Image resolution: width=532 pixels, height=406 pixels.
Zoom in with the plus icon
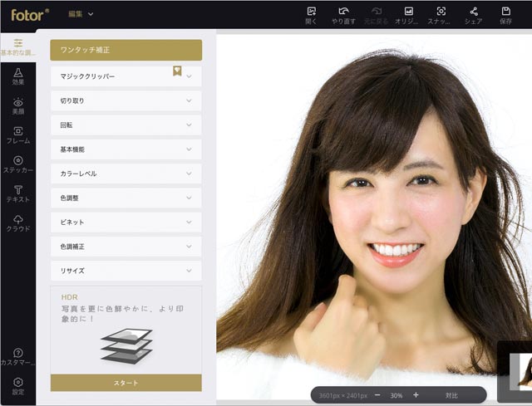(x=416, y=395)
